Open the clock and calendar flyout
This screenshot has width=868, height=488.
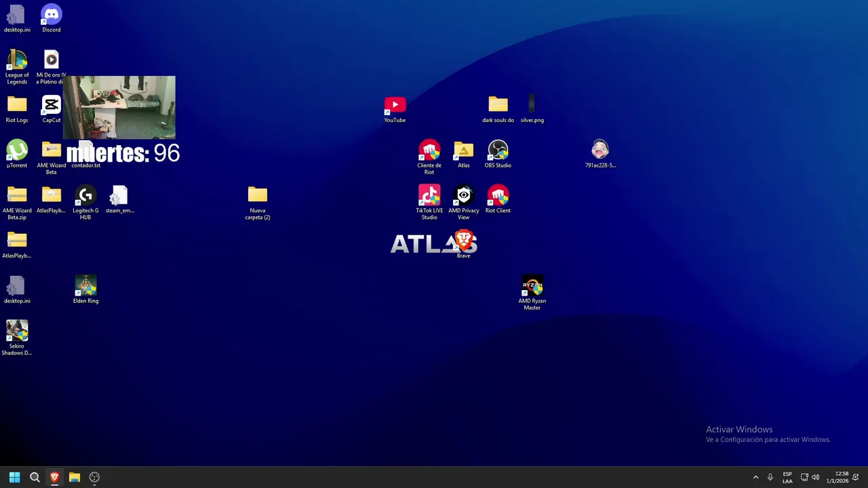point(837,477)
